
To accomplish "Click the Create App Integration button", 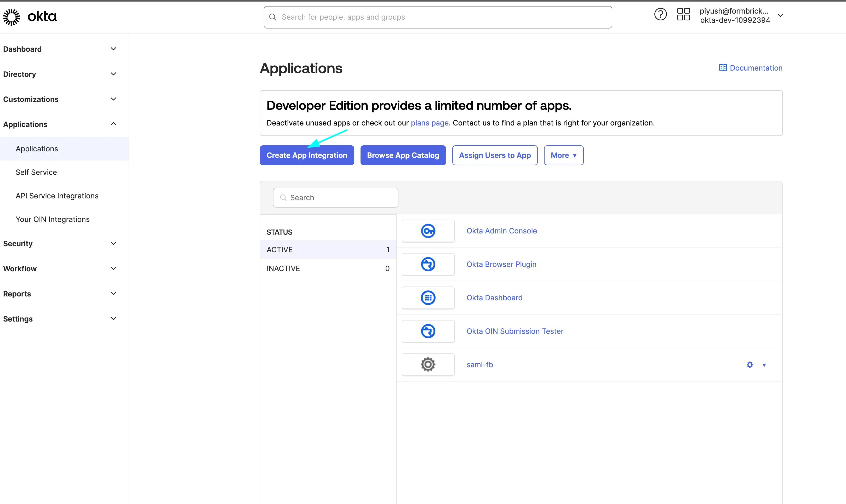I will pyautogui.click(x=307, y=155).
